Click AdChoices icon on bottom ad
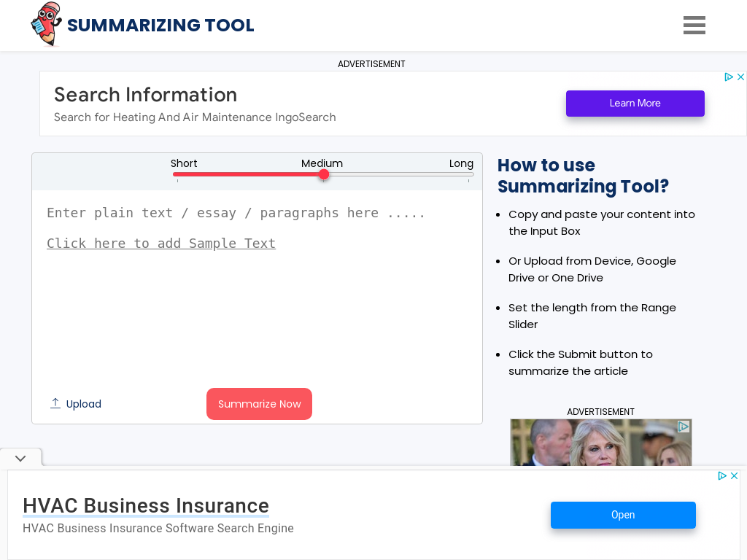The image size is (747, 560). click(x=722, y=475)
